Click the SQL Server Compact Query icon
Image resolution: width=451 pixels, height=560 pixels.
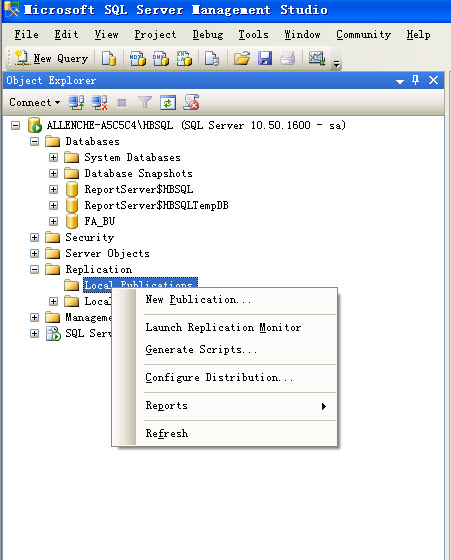tap(212, 58)
